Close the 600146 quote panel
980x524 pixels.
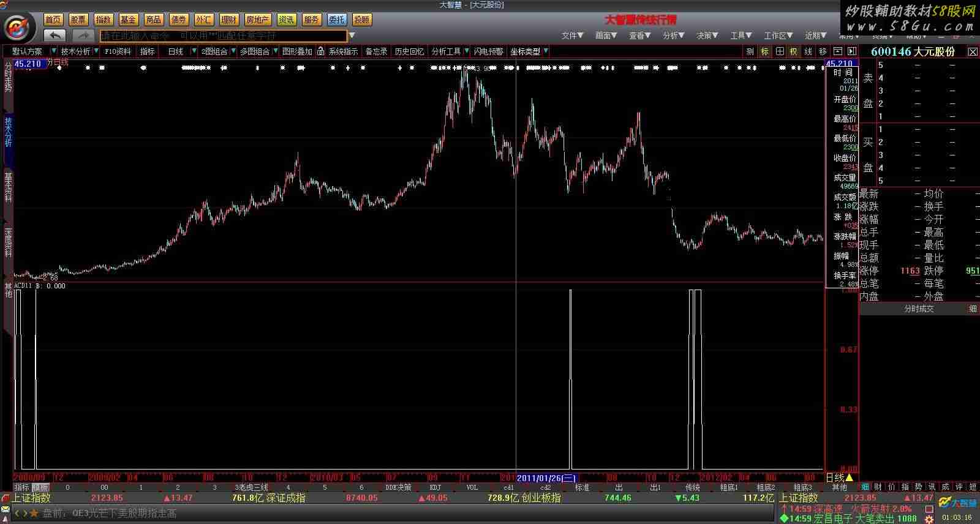[x=973, y=52]
